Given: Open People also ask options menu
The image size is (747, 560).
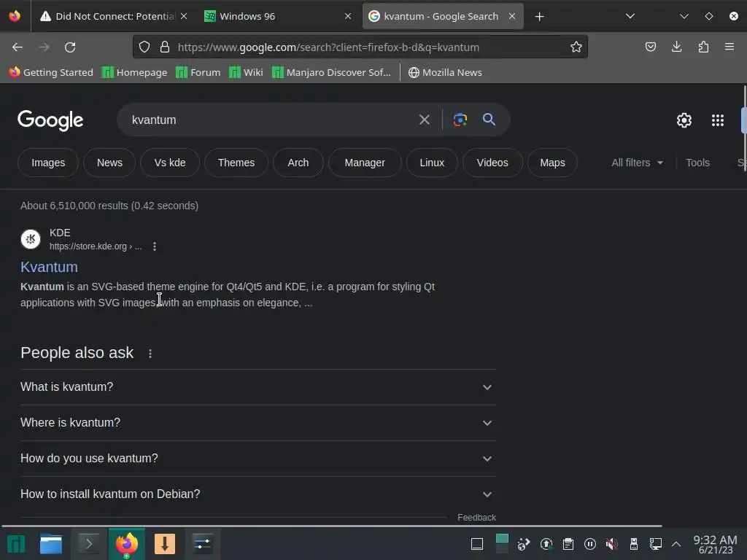Looking at the screenshot, I should [x=150, y=354].
